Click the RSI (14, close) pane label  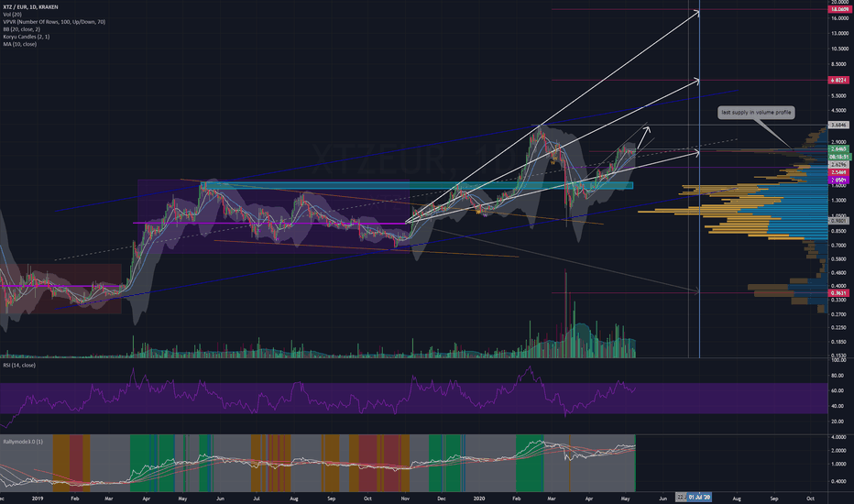[19, 365]
